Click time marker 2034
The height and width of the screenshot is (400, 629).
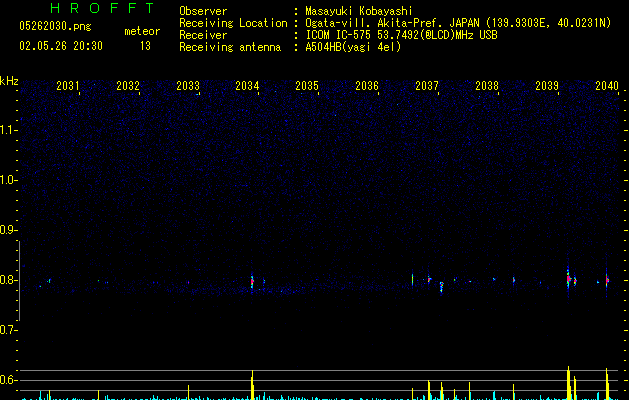pyautogui.click(x=247, y=86)
